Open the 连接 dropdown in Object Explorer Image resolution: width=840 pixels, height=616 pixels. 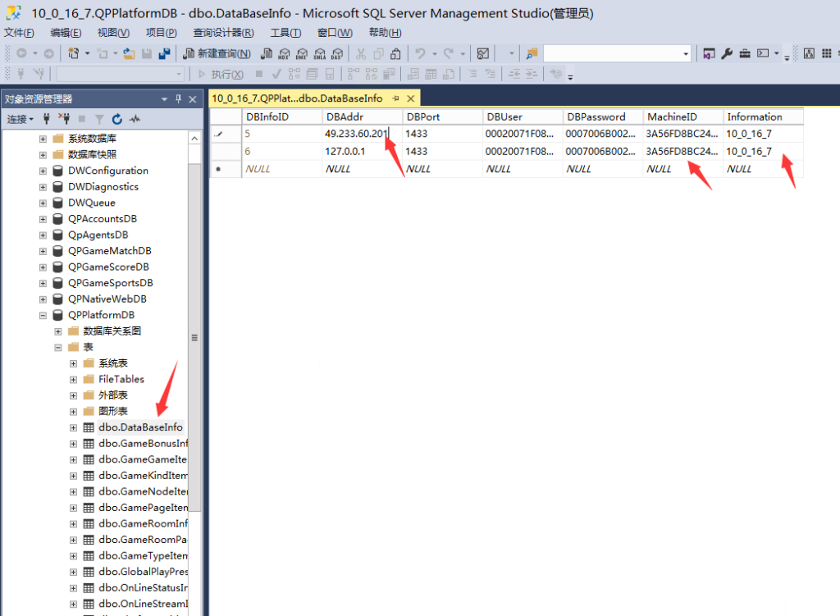tap(21, 119)
